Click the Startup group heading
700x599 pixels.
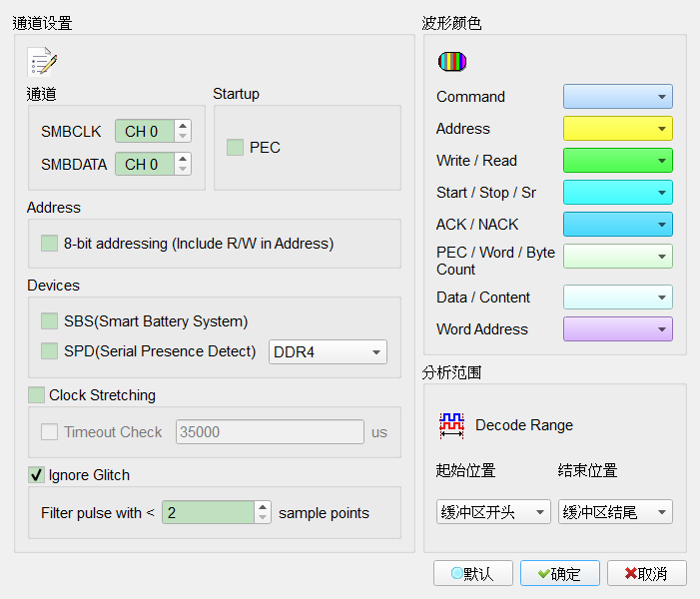[x=236, y=94]
